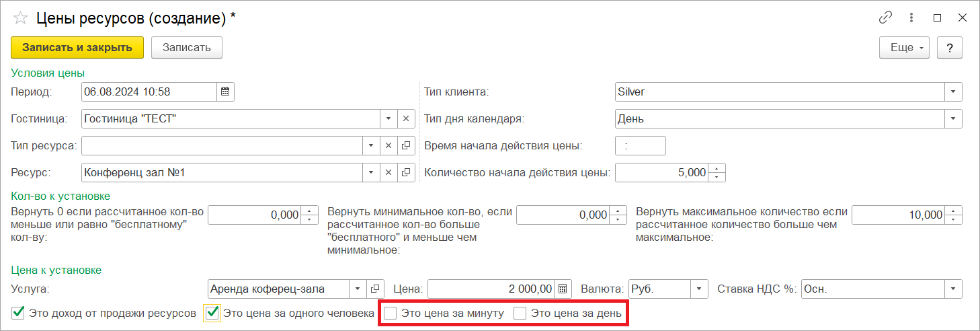Click the День calendar day type field
This screenshot has width=980, height=331.
(x=780, y=118)
